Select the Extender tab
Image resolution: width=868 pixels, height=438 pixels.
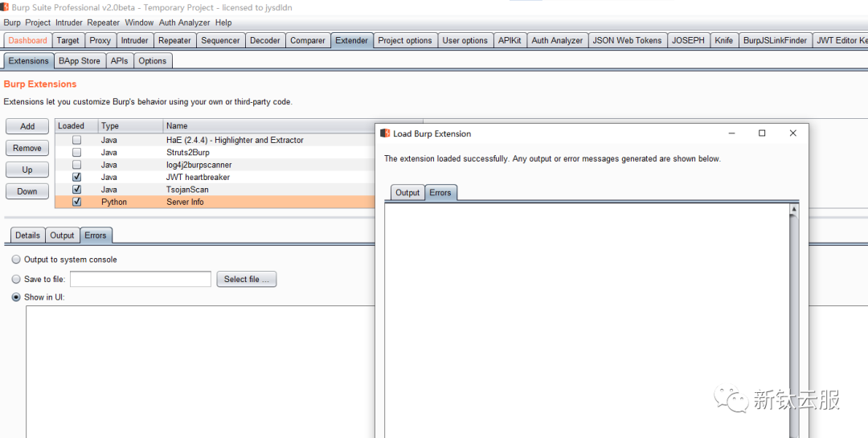click(x=351, y=40)
